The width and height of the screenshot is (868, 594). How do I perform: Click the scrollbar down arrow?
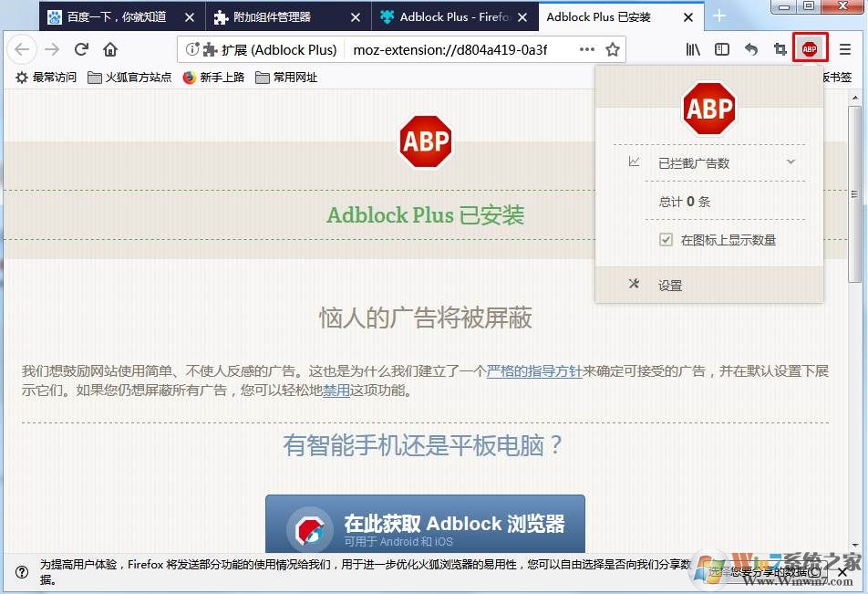click(x=854, y=546)
